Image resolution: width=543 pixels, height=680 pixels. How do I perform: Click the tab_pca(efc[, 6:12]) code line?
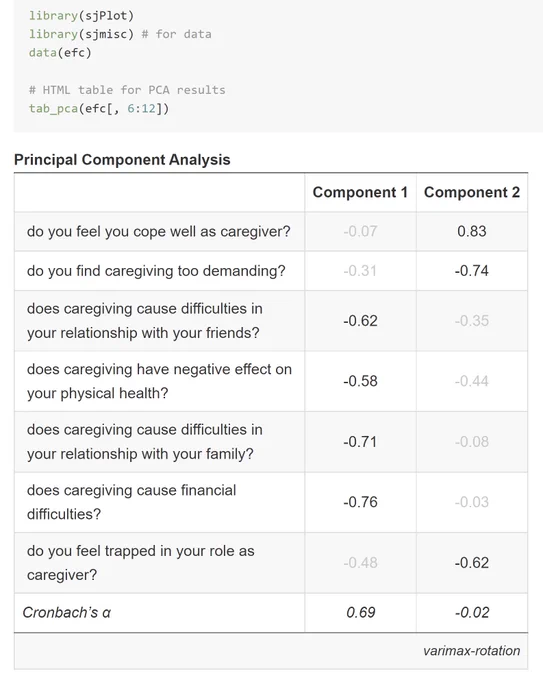click(99, 108)
